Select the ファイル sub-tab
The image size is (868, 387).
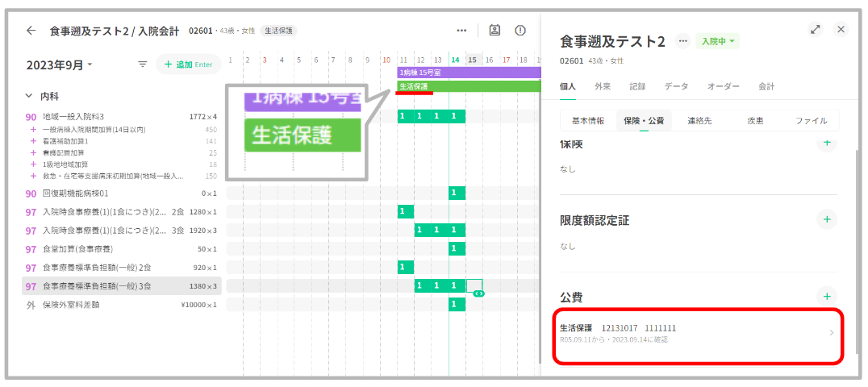(811, 120)
